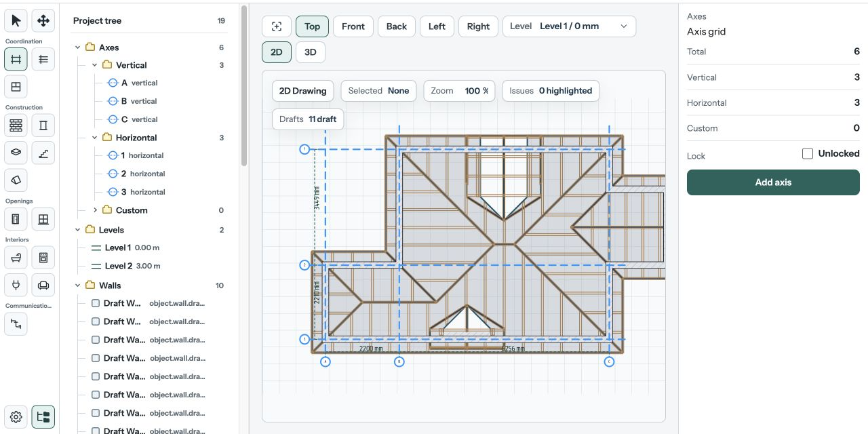Switch to Back view
The width and height of the screenshot is (868, 434).
pos(397,26)
